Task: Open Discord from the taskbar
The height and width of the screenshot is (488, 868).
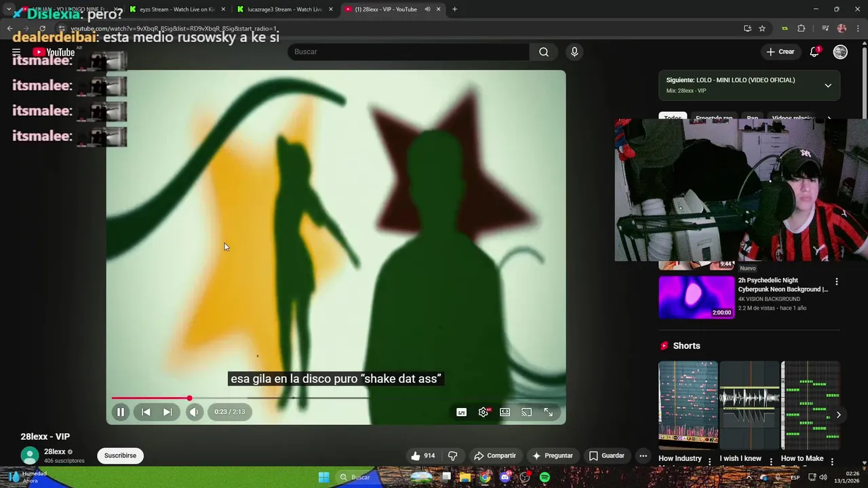Action: tap(505, 477)
